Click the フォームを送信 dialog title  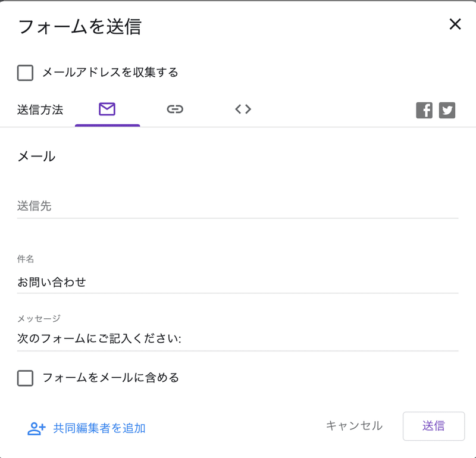click(80, 27)
